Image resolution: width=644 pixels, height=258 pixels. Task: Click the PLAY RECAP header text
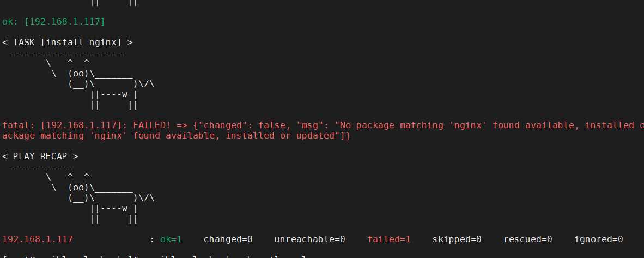pos(40,156)
